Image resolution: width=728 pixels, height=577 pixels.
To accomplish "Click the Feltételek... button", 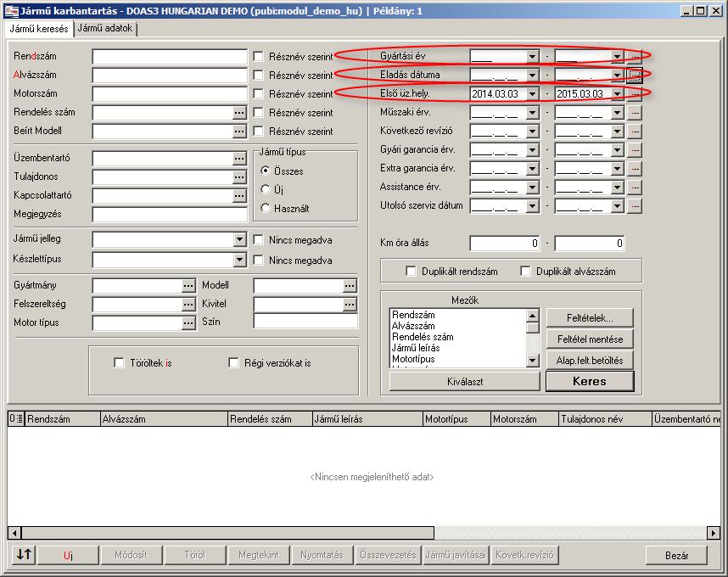I will [x=590, y=318].
